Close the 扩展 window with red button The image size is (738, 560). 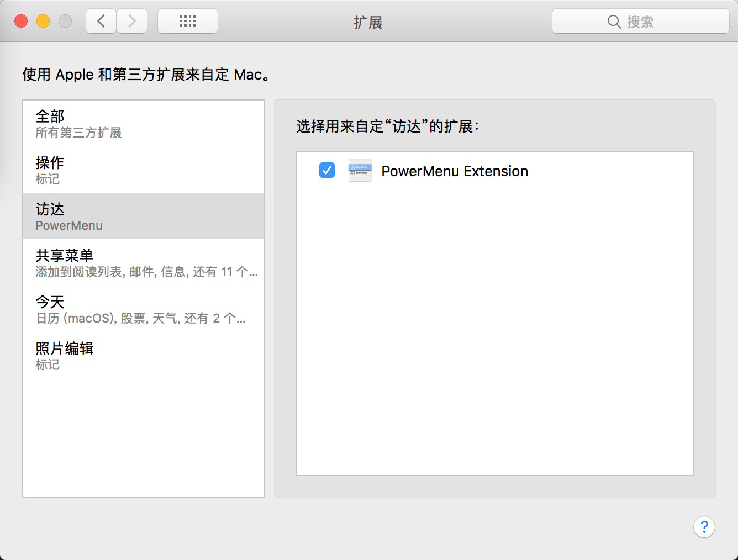[x=21, y=22]
